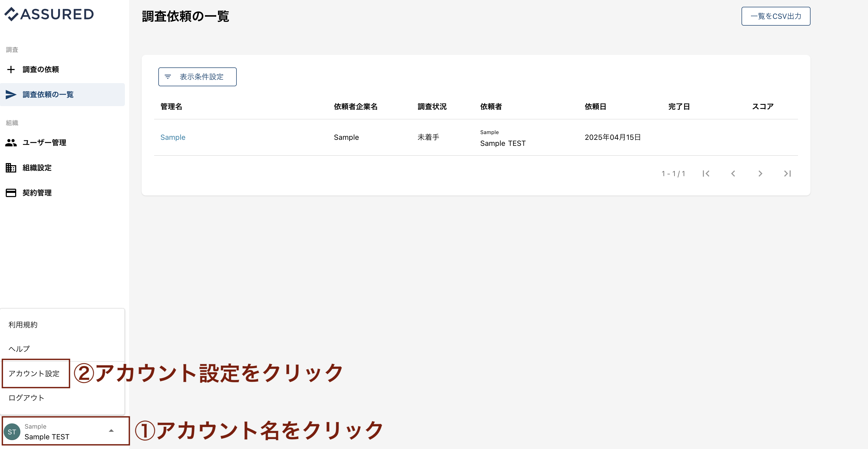Image resolution: width=868 pixels, height=449 pixels.
Task: Click the paper plane icon for 調査依頼の一覧
Action: point(11,95)
